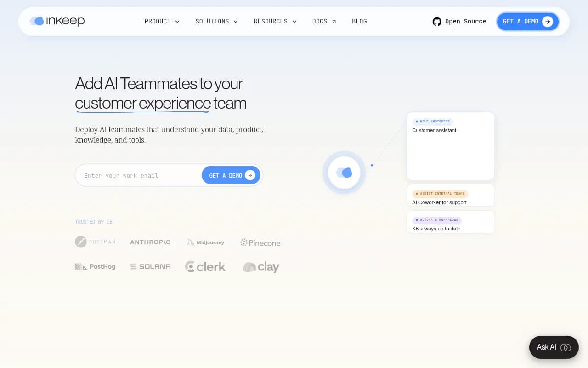The width and height of the screenshot is (588, 368).
Task: Expand the Solutions dropdown chevron
Action: click(x=236, y=22)
